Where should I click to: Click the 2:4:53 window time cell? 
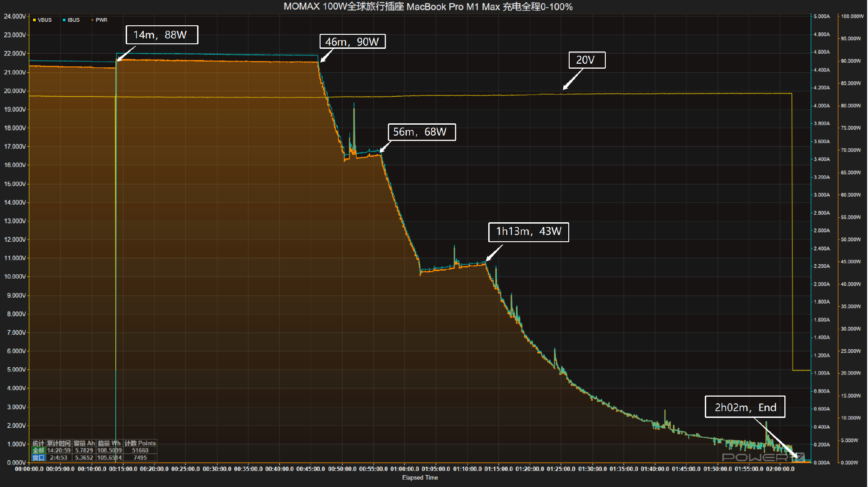tap(59, 458)
